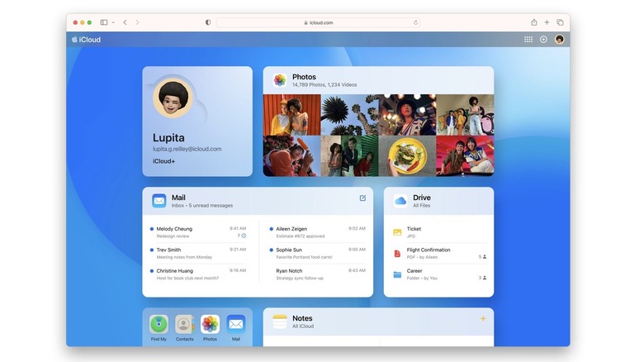This screenshot has width=644, height=362.
Task: Compose a new mail message
Action: [x=362, y=198]
